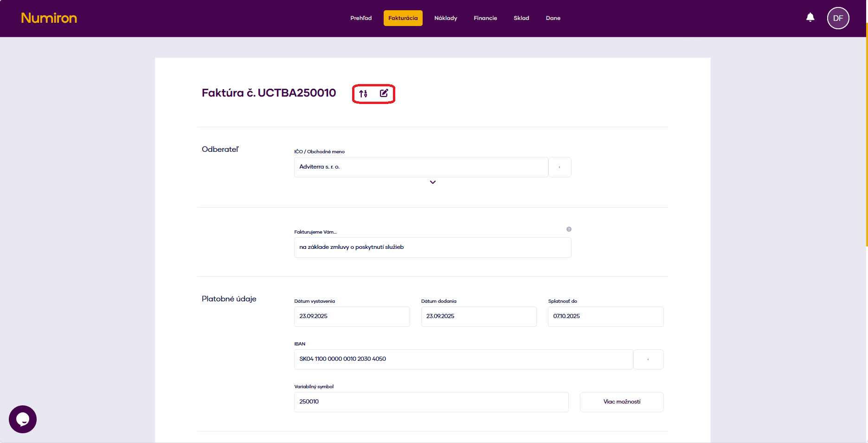868x443 pixels.
Task: Expand customer details with the chevron below Adviterra
Action: pos(432,182)
